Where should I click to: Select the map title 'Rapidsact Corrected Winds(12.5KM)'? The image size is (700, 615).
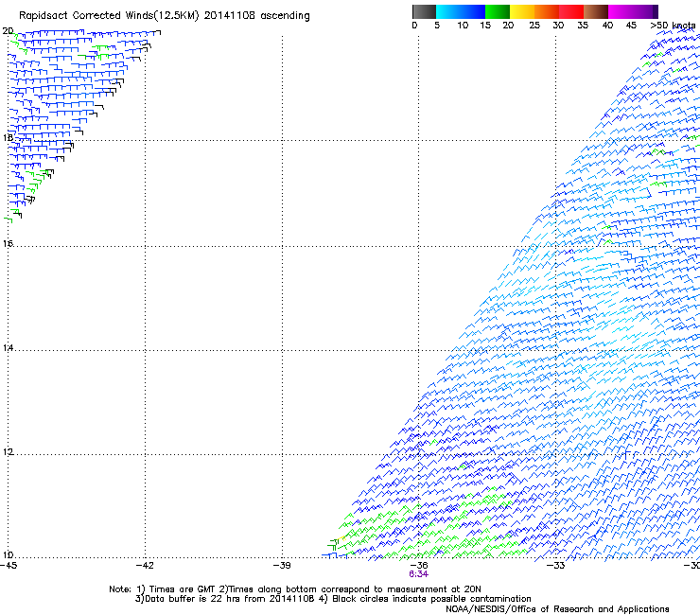click(x=109, y=16)
